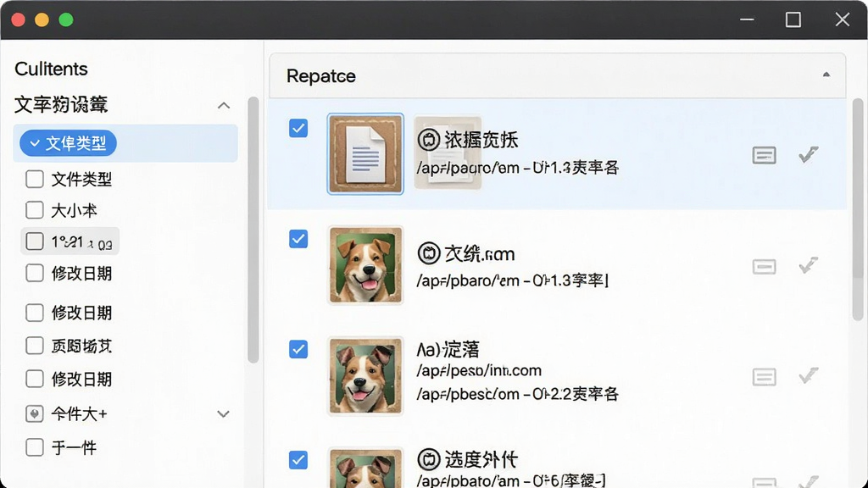
Task: Click the file name 选度外代
Action: click(481, 459)
